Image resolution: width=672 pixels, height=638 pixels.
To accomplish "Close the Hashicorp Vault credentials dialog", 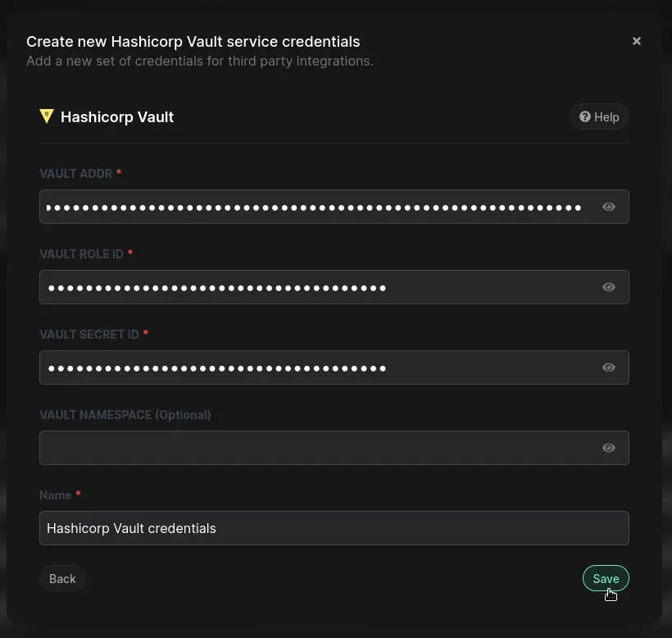I will [x=637, y=41].
